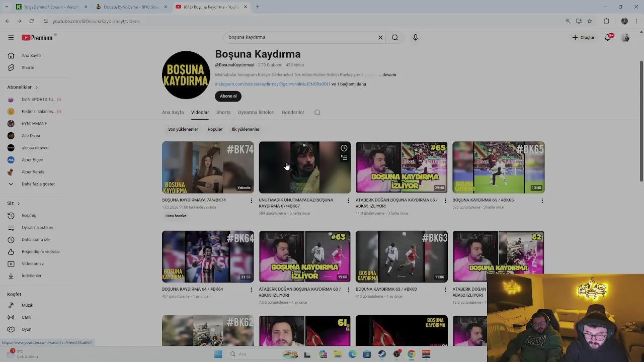The height and width of the screenshot is (362, 644).
Task: Select the Popüler filter chip
Action: tap(215, 129)
